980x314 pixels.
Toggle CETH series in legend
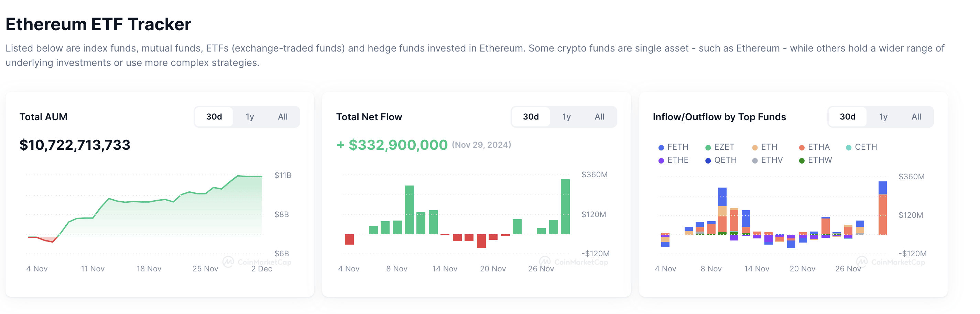click(x=861, y=147)
